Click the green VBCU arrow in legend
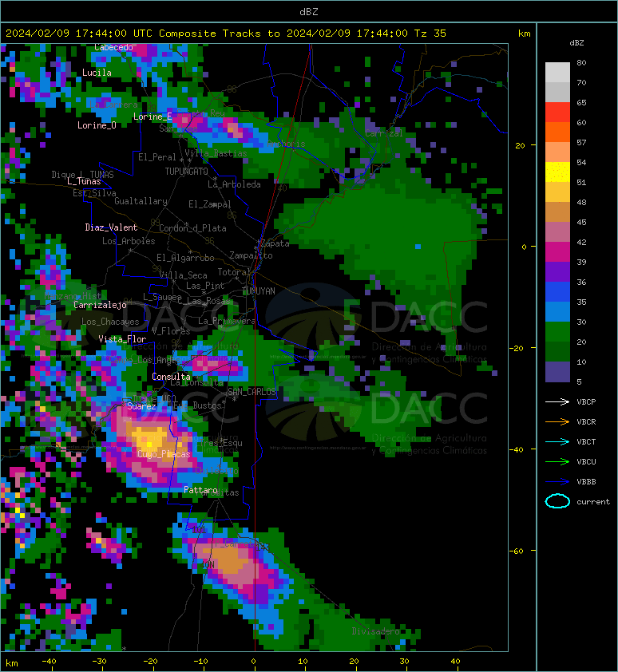618x672 pixels. tap(557, 462)
